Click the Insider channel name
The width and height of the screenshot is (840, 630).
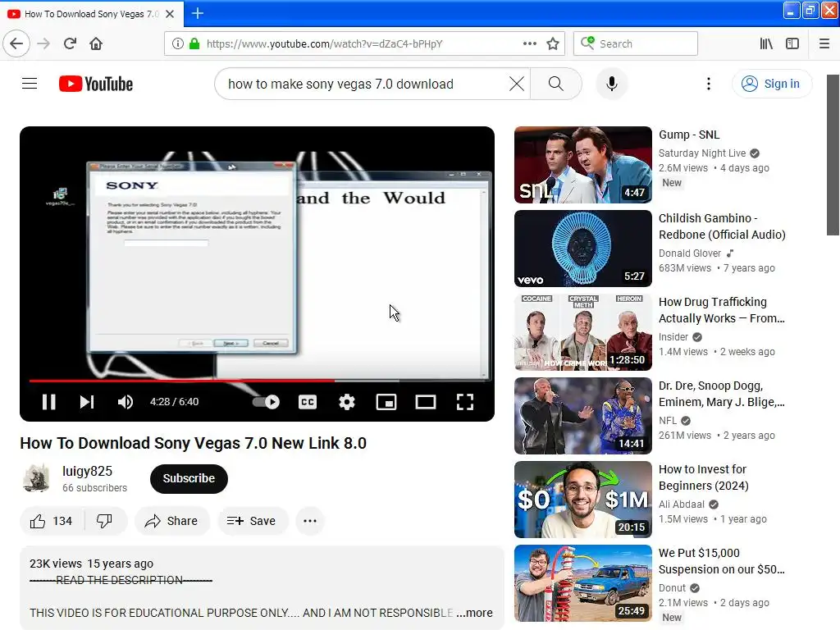[x=673, y=337]
